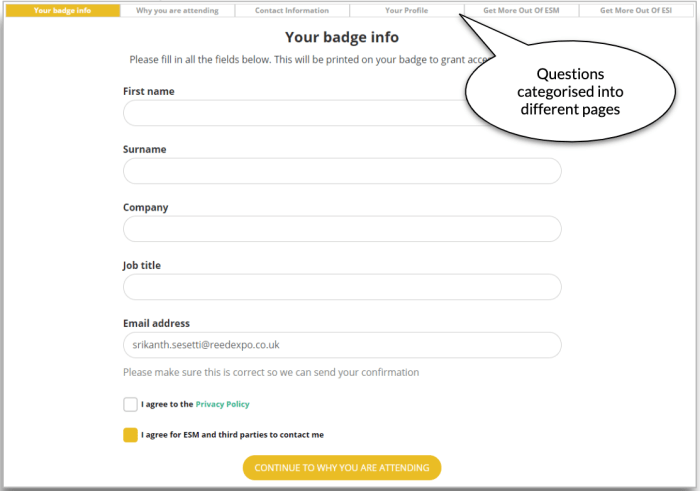
Task: Click into the First name field
Action: coord(300,113)
